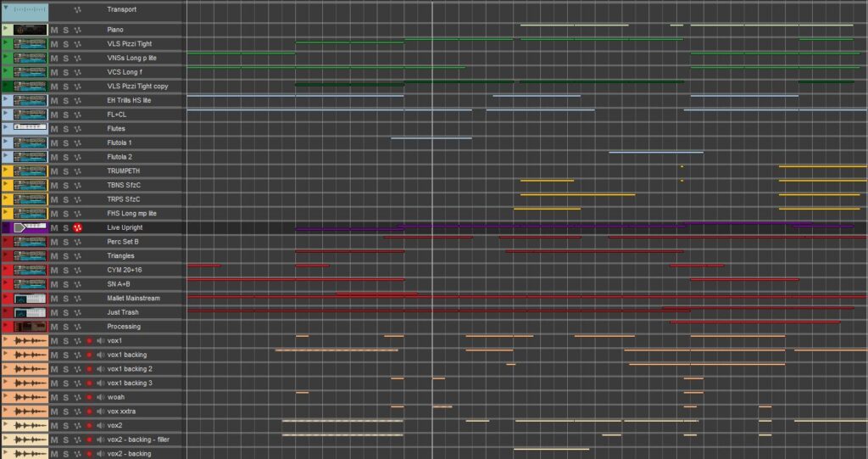Expand the FHS Long mp lite track
This screenshot has height=459, width=868.
[x=6, y=211]
